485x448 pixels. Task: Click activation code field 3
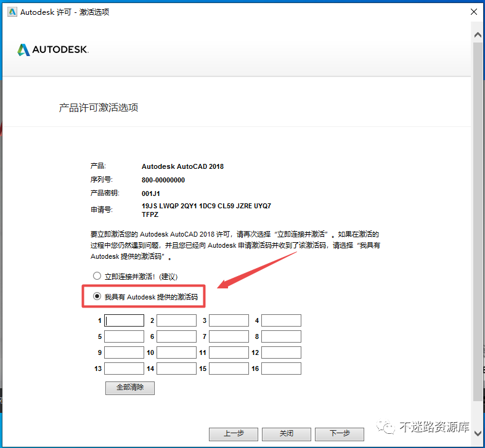click(229, 320)
